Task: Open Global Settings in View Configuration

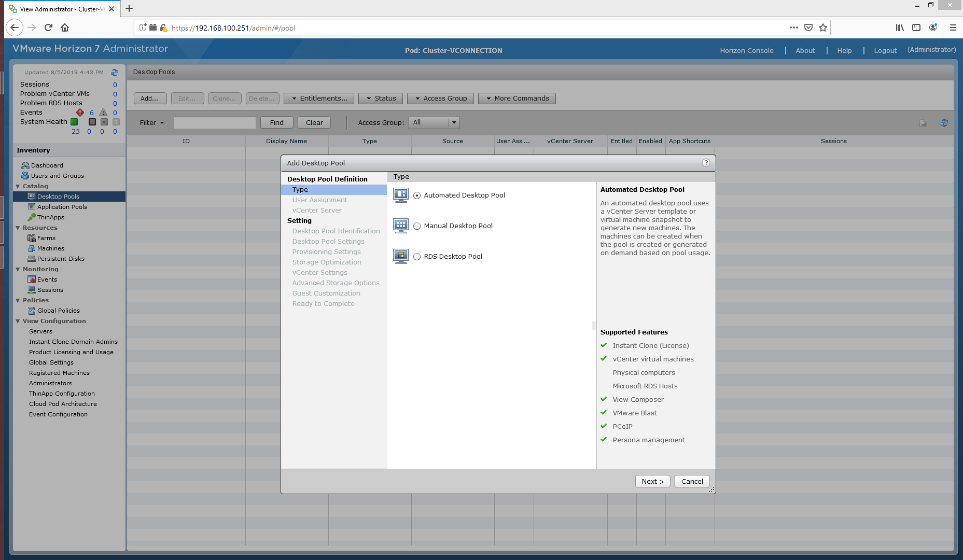Action: (x=51, y=362)
